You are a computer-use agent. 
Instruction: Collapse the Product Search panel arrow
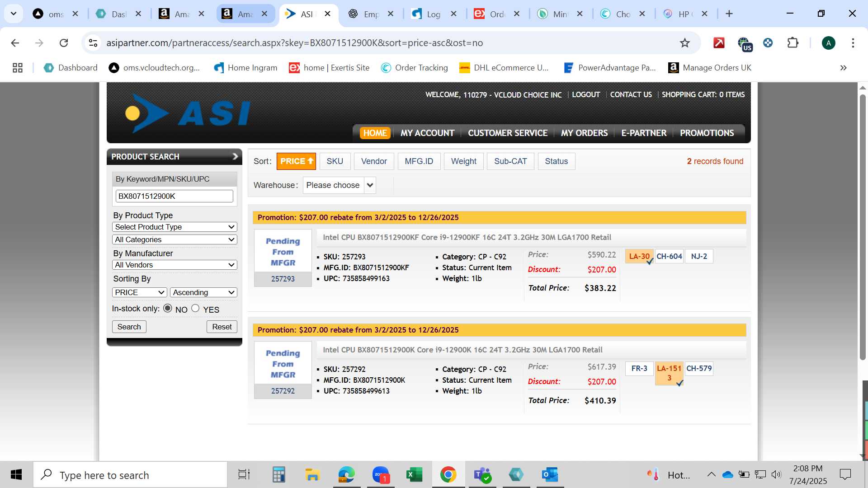pyautogui.click(x=235, y=156)
